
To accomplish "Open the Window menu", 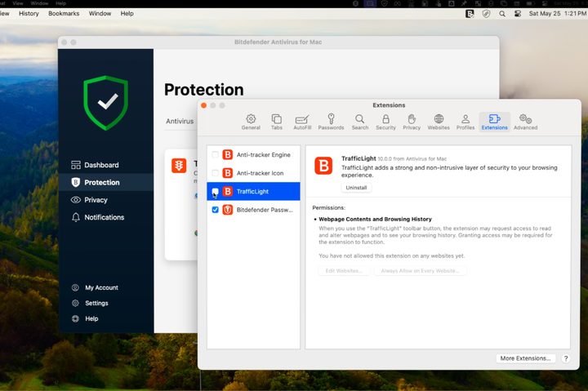I will coord(100,14).
